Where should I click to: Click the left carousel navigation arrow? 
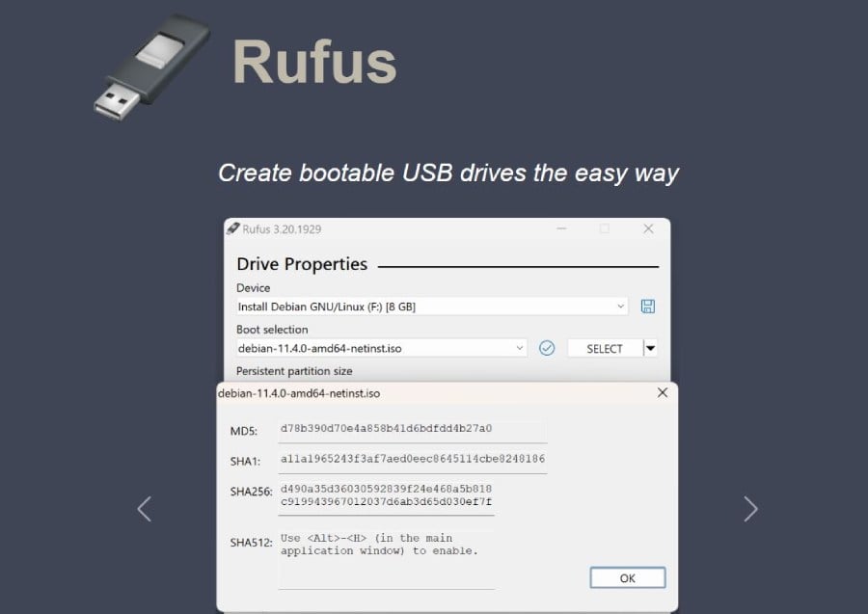(145, 508)
